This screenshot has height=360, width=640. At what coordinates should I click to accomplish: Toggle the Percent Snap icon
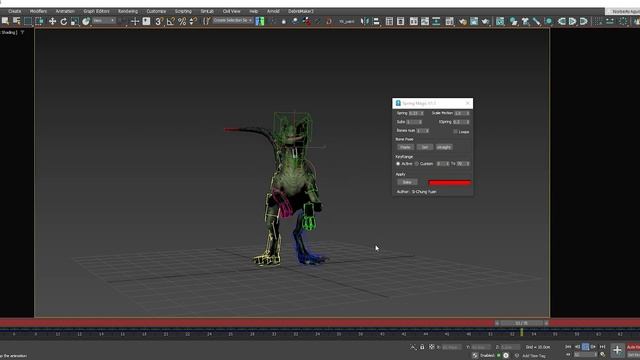[182, 21]
